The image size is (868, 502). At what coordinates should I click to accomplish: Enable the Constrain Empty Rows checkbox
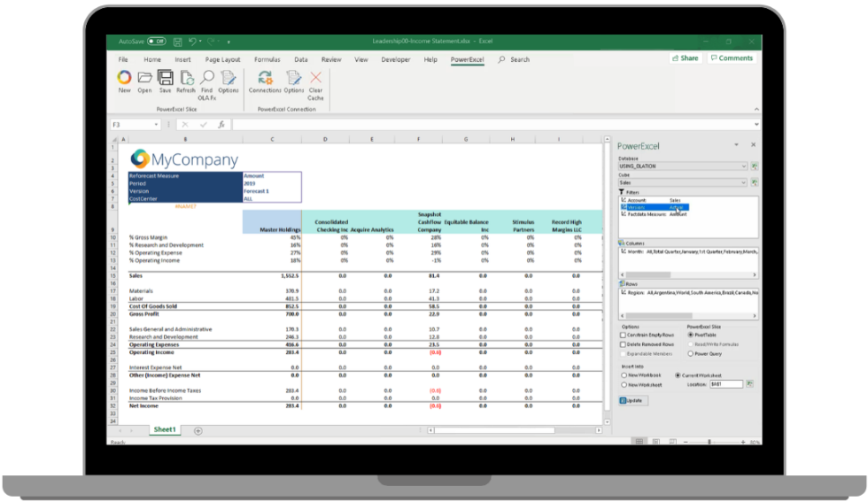coord(623,335)
